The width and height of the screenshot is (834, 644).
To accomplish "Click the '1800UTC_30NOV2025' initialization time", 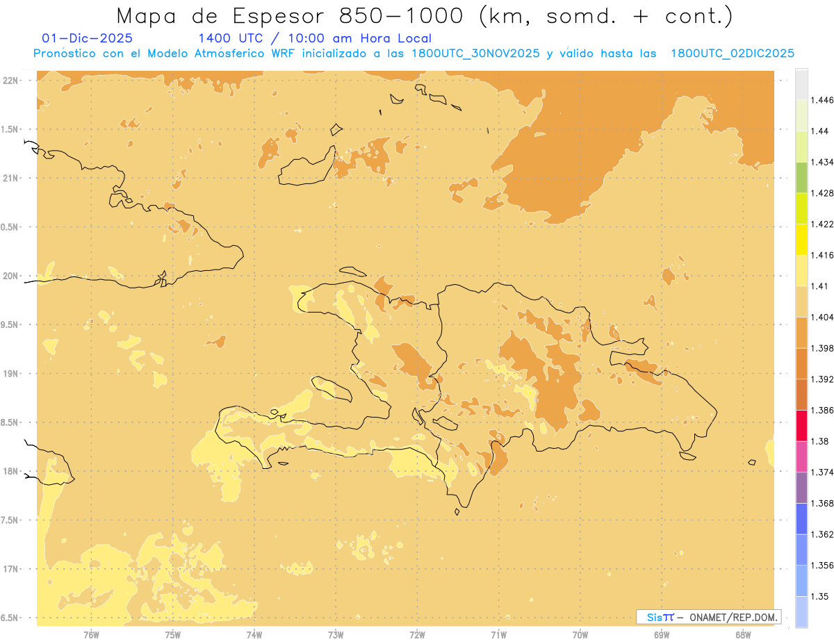I will click(x=476, y=53).
